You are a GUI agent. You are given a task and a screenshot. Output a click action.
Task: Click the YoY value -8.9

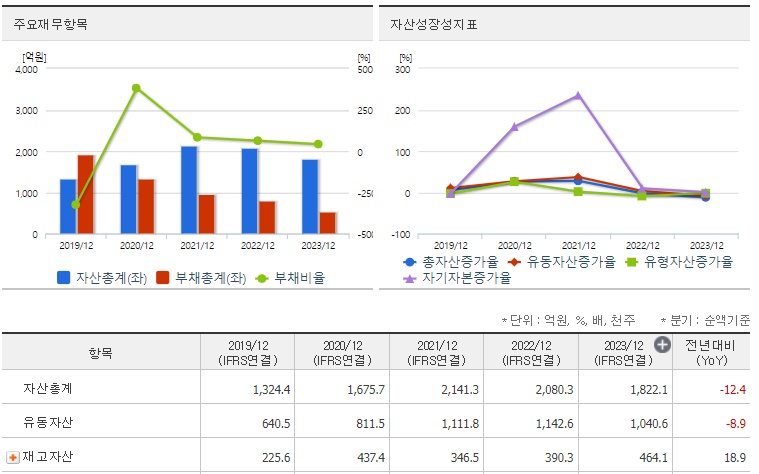[x=736, y=423]
